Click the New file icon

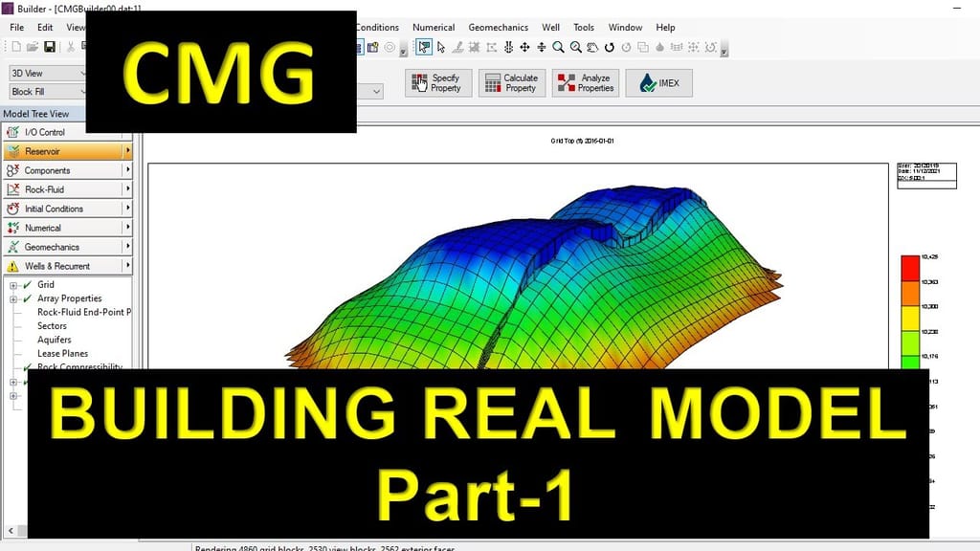pyautogui.click(x=16, y=47)
